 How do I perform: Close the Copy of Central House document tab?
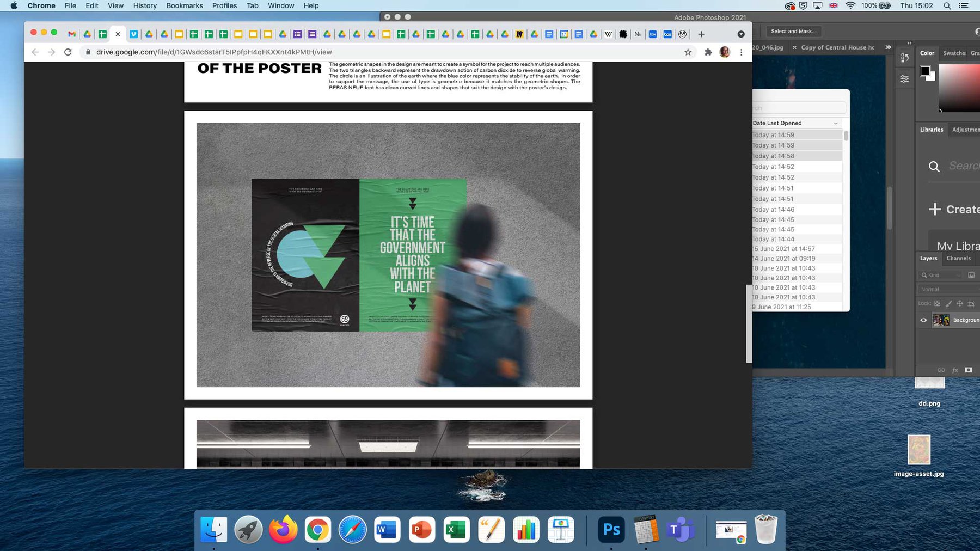[x=795, y=47]
